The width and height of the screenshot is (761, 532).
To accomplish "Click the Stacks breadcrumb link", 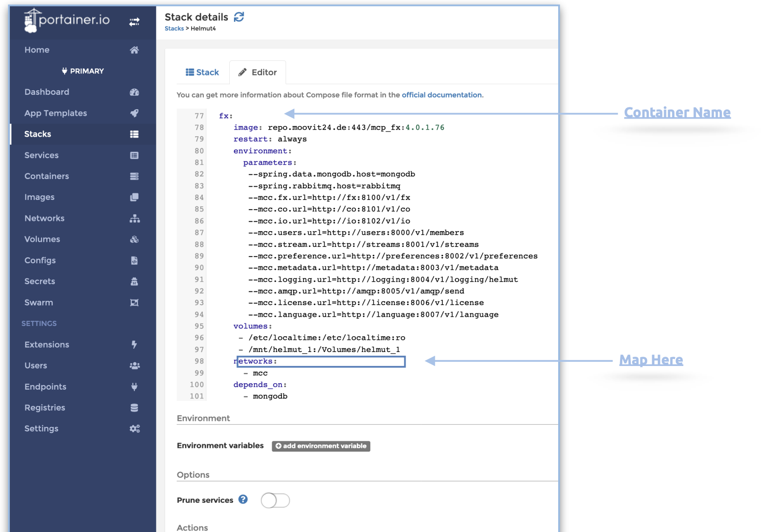I will tap(174, 29).
